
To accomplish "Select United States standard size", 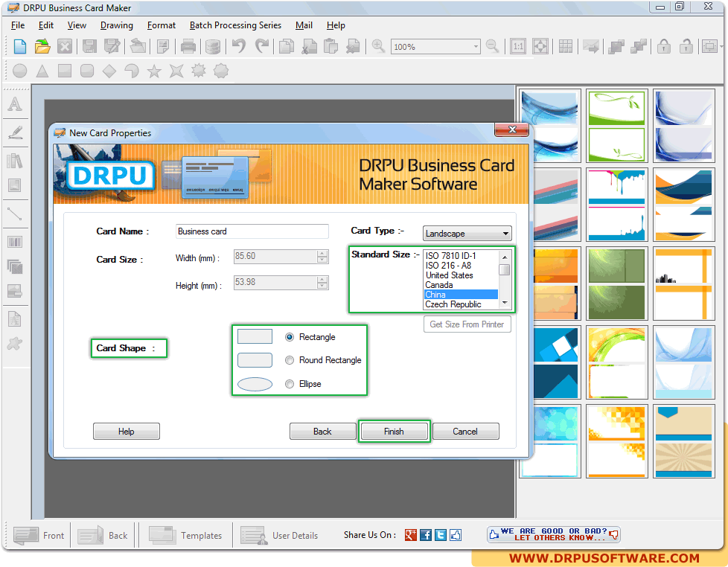I will [461, 275].
